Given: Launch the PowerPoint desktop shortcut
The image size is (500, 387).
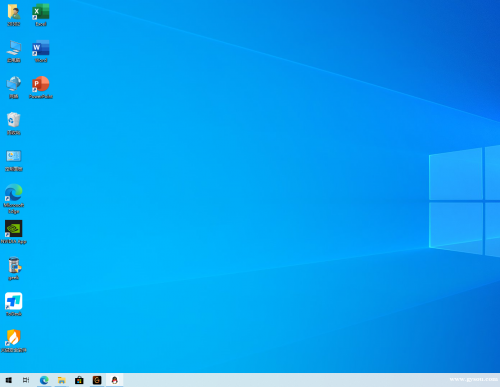Looking at the screenshot, I should point(41,88).
